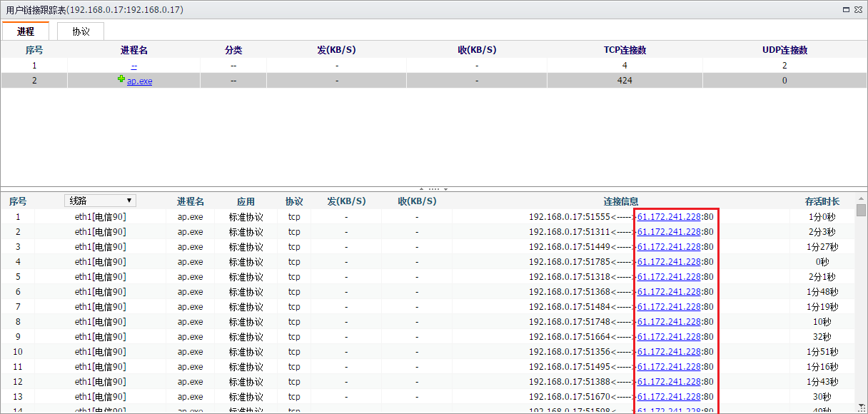Screen dimensions: 868x414
Task: Open IP 61.172.241.228 link in connection row 1
Action: coord(669,217)
